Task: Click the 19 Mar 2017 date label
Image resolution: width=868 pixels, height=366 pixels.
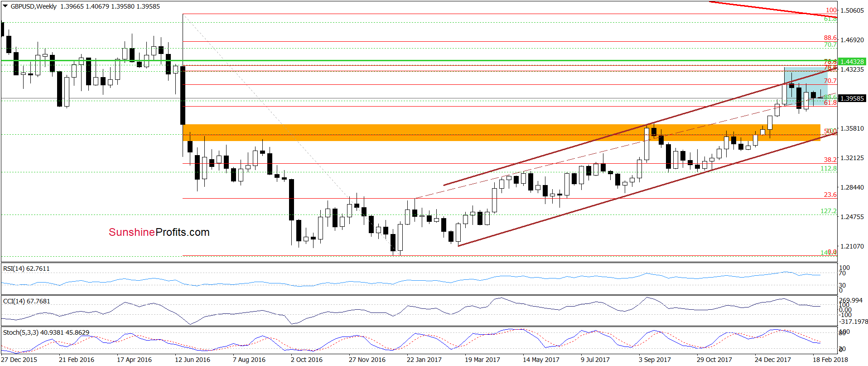Action: pos(482,360)
